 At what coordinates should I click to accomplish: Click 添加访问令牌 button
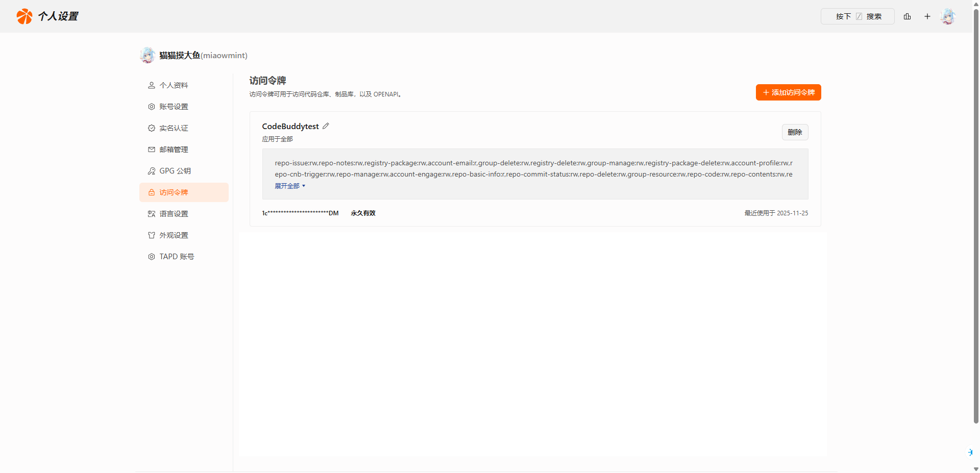(788, 92)
